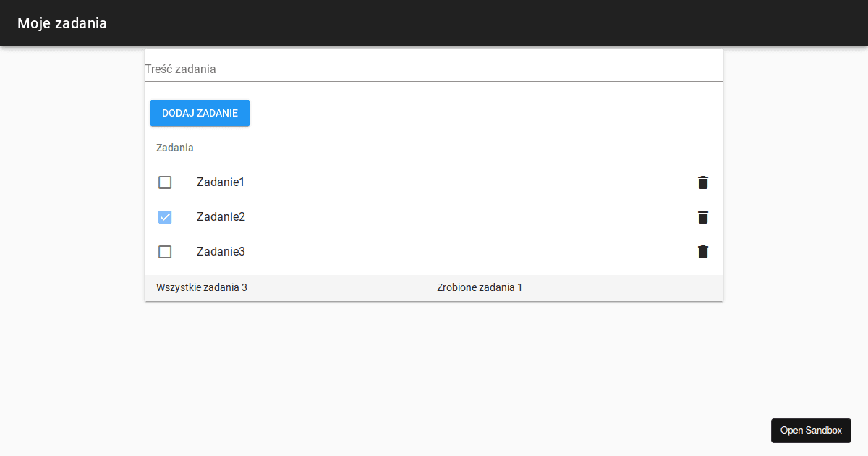Select the Zadanie3 task label
Image resolution: width=868 pixels, height=456 pixels.
[221, 251]
